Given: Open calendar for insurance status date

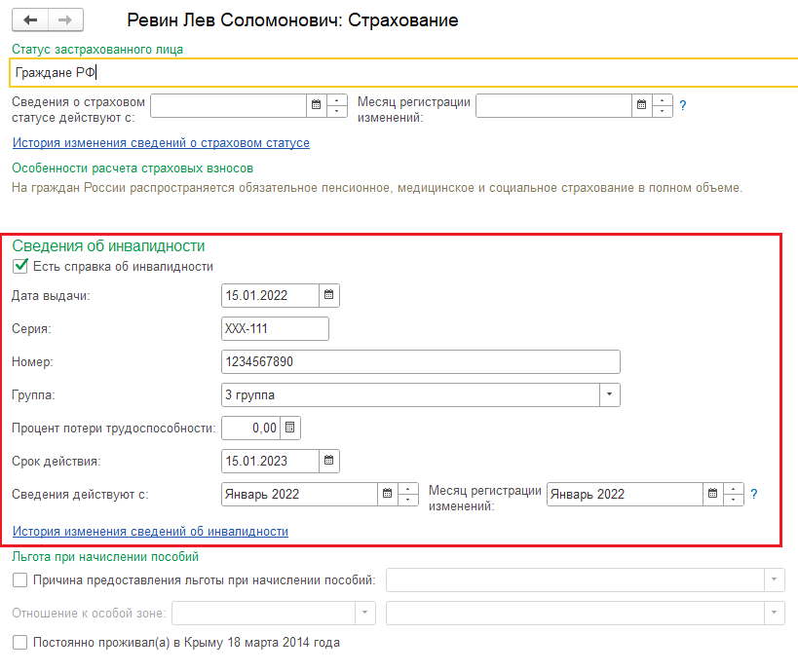Looking at the screenshot, I should coord(316,105).
